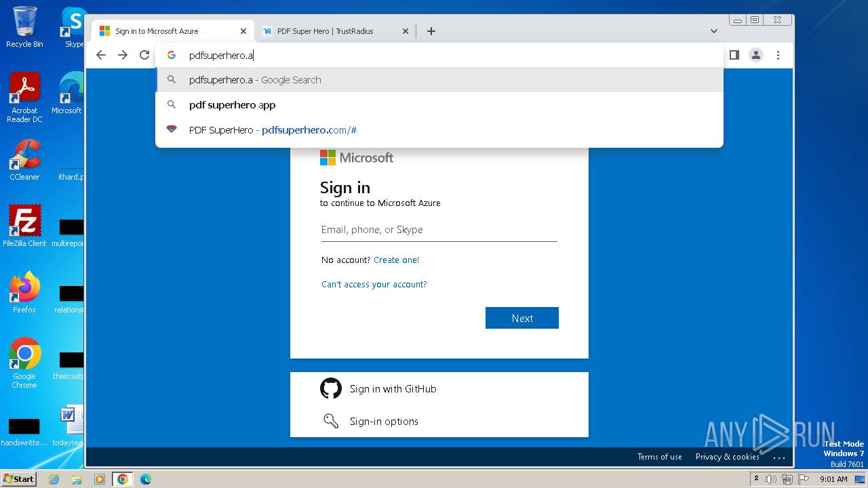Viewport: 868px width, 488px height.
Task: Switch to the PDF Super Hero TrustRadius tab
Action: [335, 31]
